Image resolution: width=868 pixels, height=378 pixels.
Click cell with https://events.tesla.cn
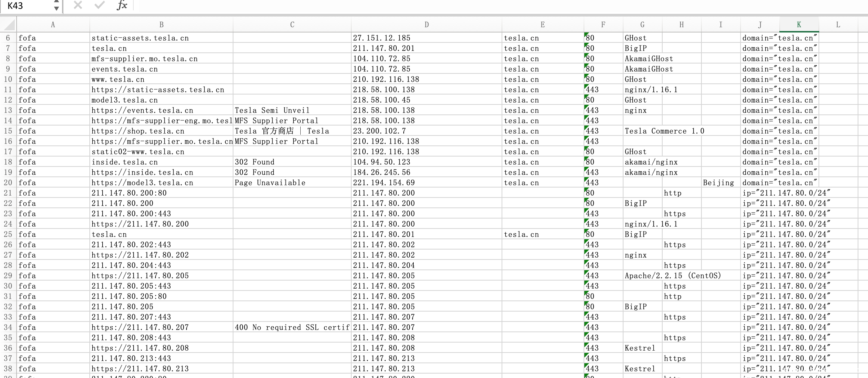tap(161, 110)
